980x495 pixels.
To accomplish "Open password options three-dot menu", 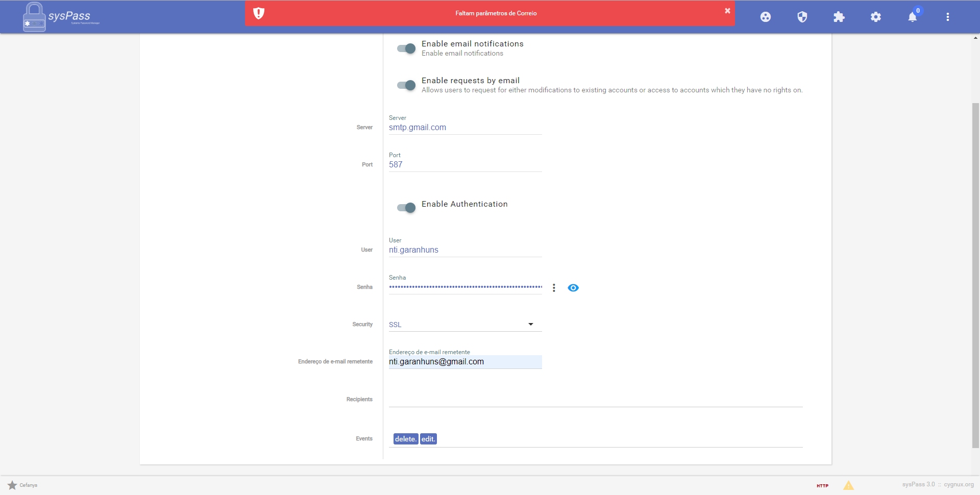I will [x=554, y=288].
